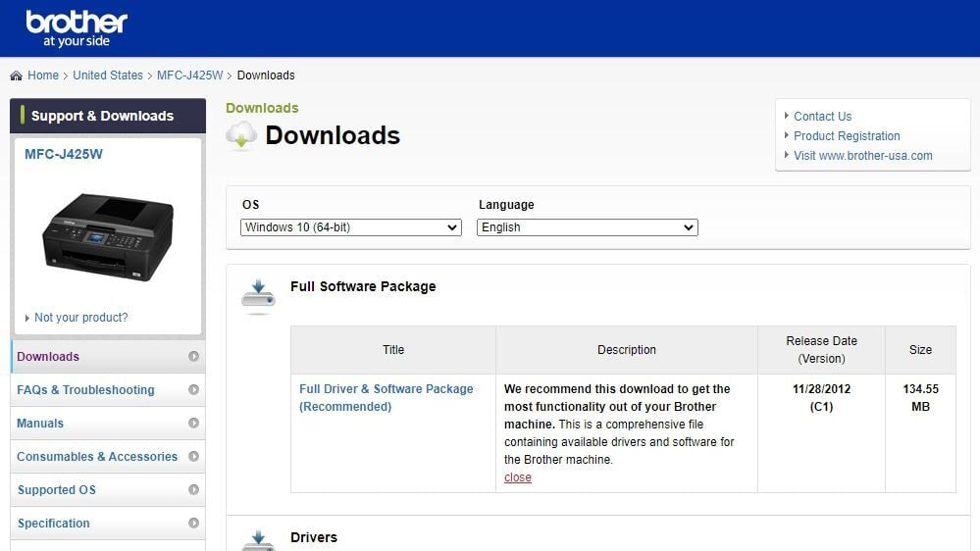
Task: Click the Full Software Package download icon
Action: (x=258, y=295)
